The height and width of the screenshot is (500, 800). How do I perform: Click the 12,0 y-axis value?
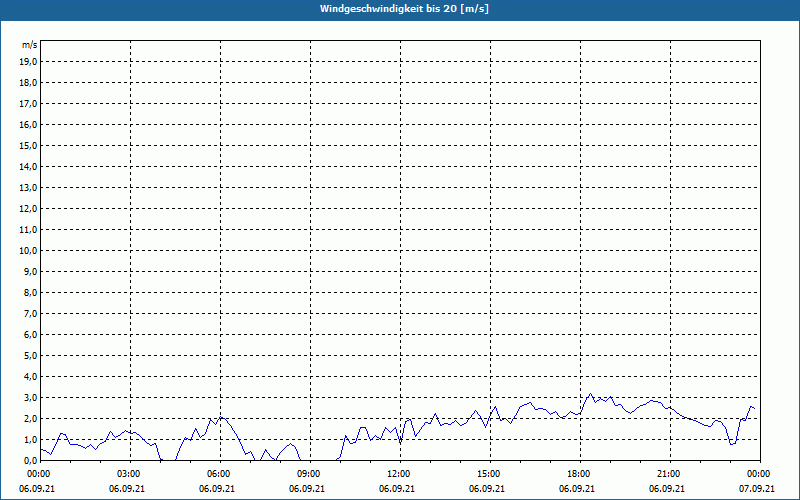29,209
